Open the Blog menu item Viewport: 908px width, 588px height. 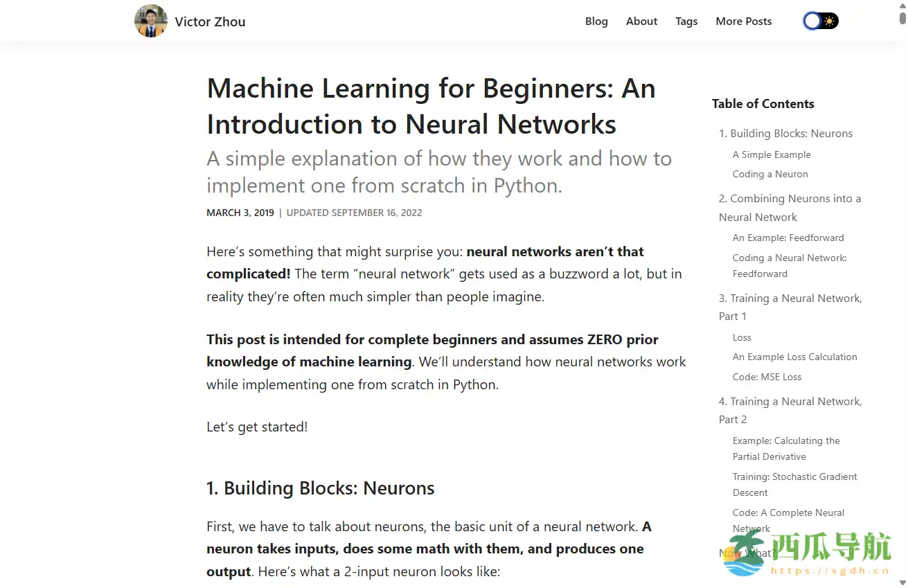pyautogui.click(x=596, y=21)
